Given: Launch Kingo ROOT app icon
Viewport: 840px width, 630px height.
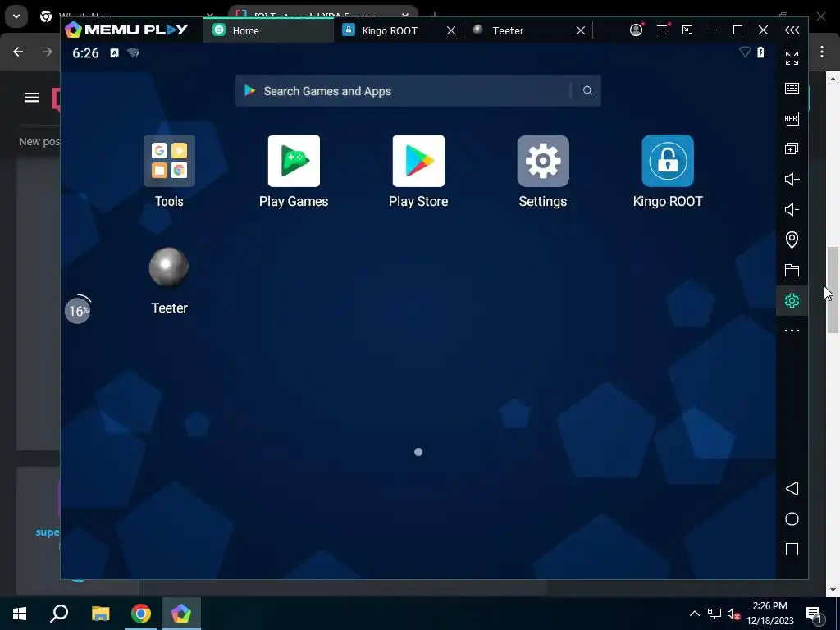Looking at the screenshot, I should coord(668,161).
